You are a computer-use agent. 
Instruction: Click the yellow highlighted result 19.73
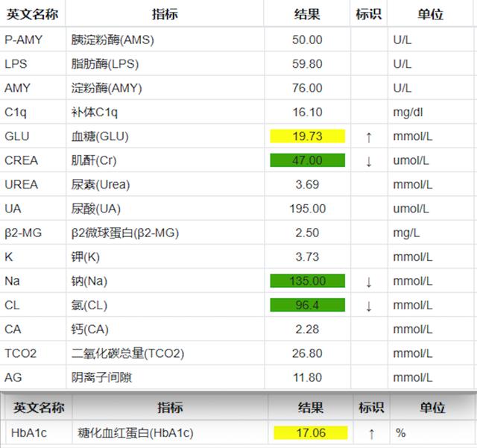coord(308,136)
